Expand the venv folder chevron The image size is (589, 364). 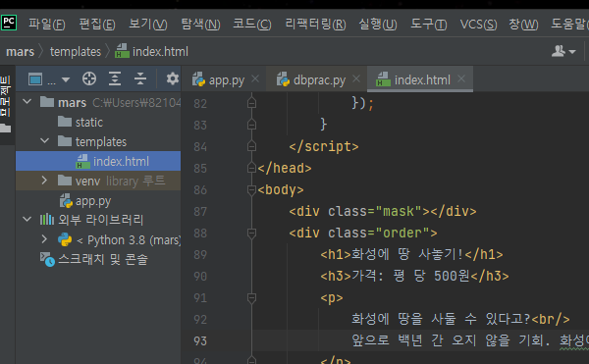click(44, 181)
